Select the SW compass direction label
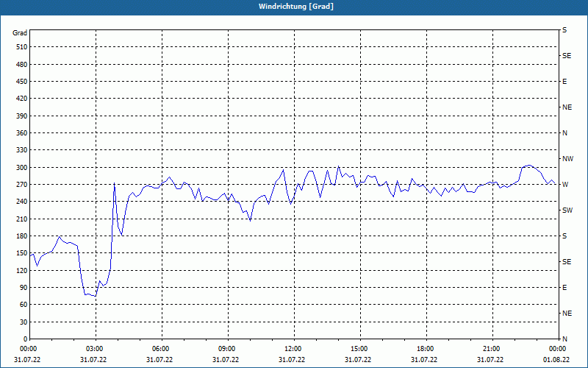The image size is (588, 368). [x=567, y=210]
